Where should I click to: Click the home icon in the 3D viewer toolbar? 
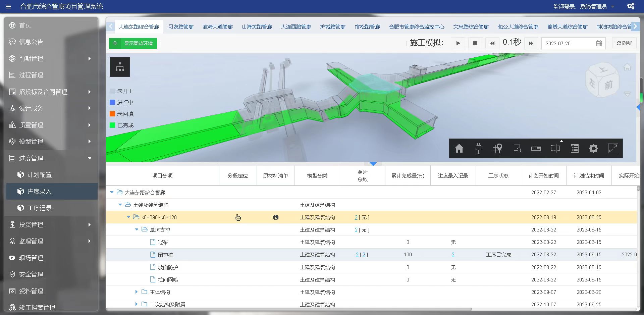pos(459,148)
